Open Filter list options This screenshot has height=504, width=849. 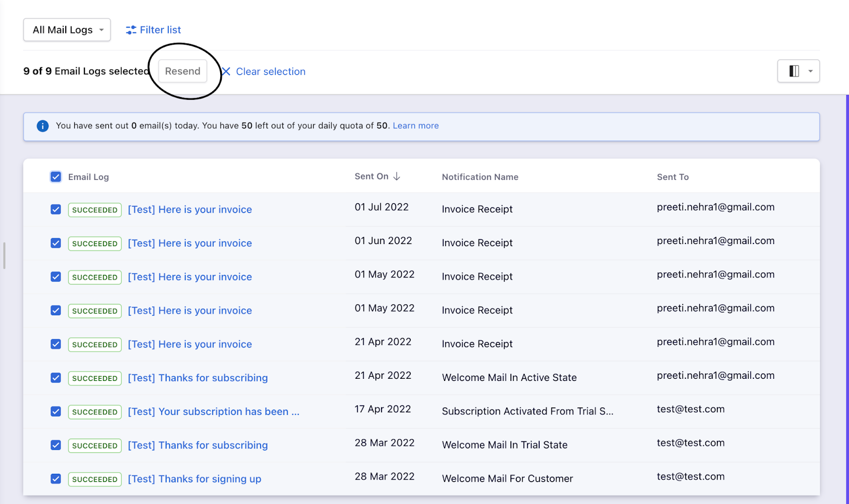click(x=160, y=30)
